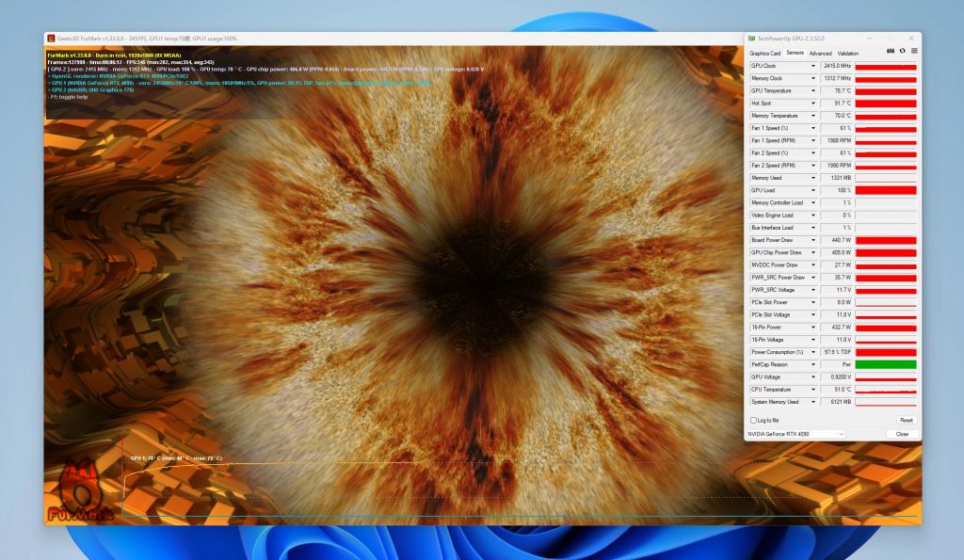
Task: Expand the PerfCap Reason dropdown arrow
Action: pyautogui.click(x=812, y=364)
